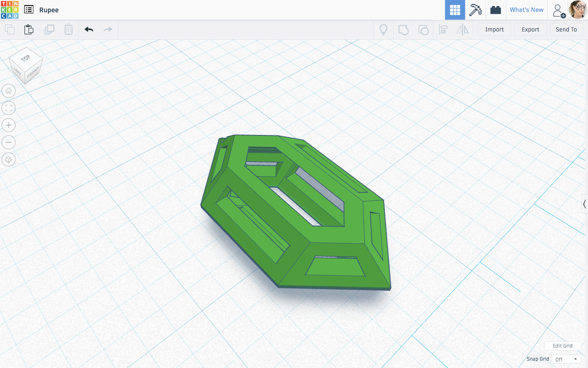Expand the collapsed shapes panel arrow

tap(585, 204)
